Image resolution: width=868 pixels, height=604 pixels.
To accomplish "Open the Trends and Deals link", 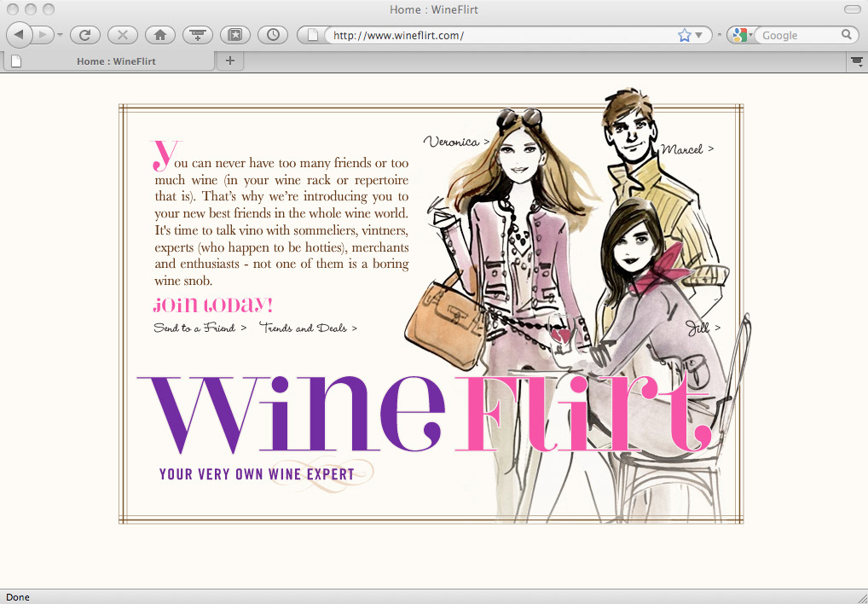I will [x=308, y=328].
